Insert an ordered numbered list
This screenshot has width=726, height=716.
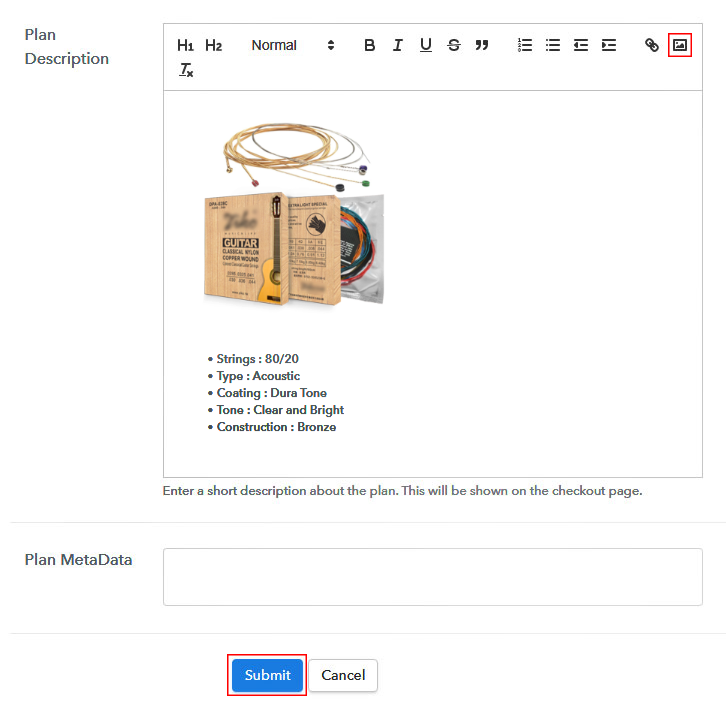point(525,45)
